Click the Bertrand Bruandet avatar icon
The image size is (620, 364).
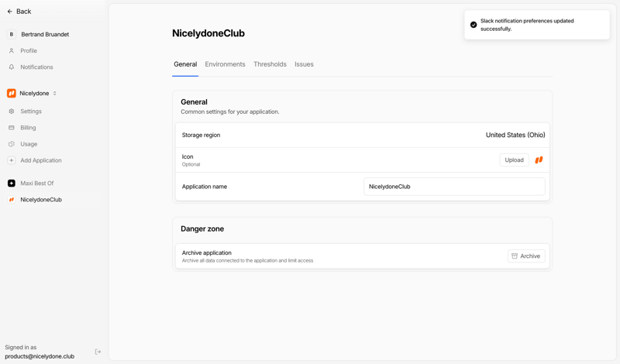click(x=12, y=34)
